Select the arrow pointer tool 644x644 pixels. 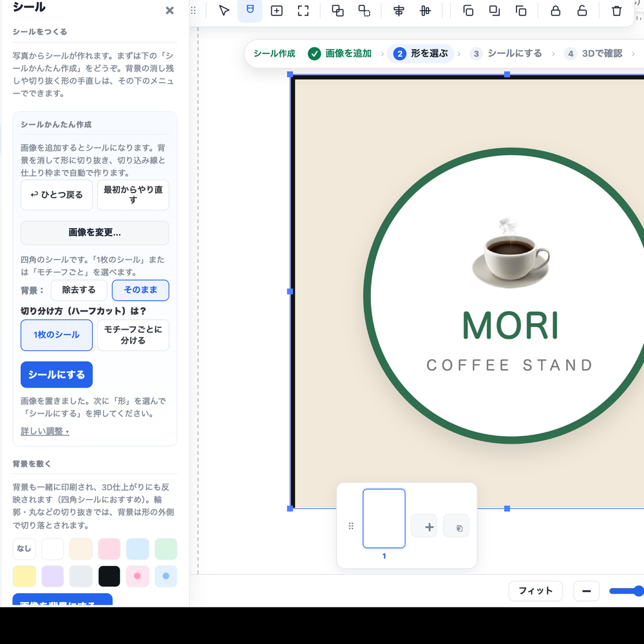[x=224, y=11]
